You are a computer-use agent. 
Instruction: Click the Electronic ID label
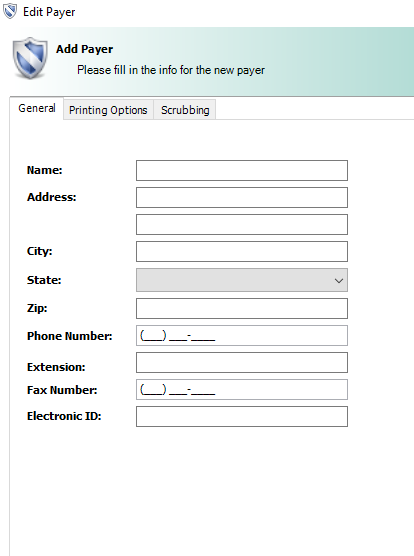(64, 416)
